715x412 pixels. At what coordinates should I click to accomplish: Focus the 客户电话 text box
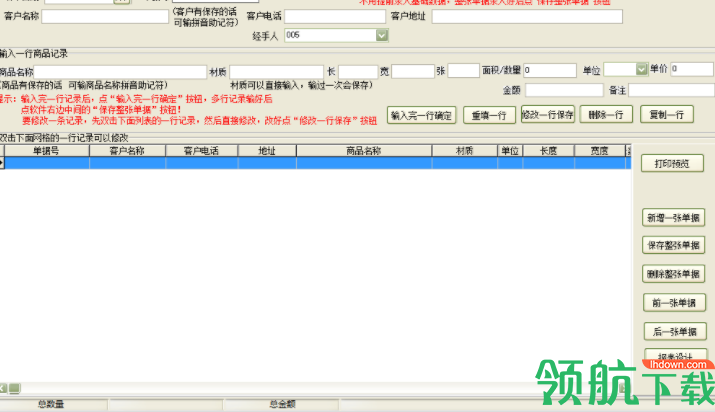pyautogui.click(x=335, y=16)
